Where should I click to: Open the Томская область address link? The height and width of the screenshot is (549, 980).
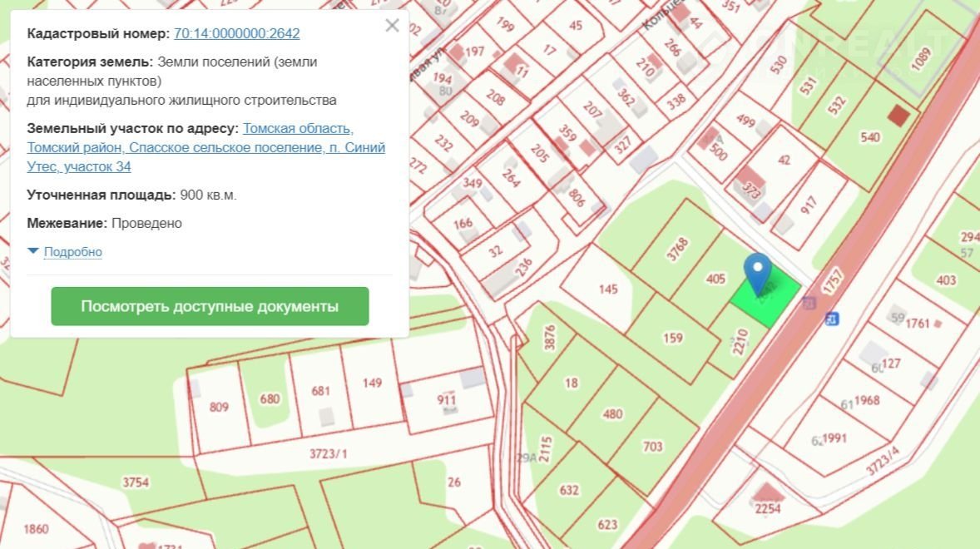point(298,129)
